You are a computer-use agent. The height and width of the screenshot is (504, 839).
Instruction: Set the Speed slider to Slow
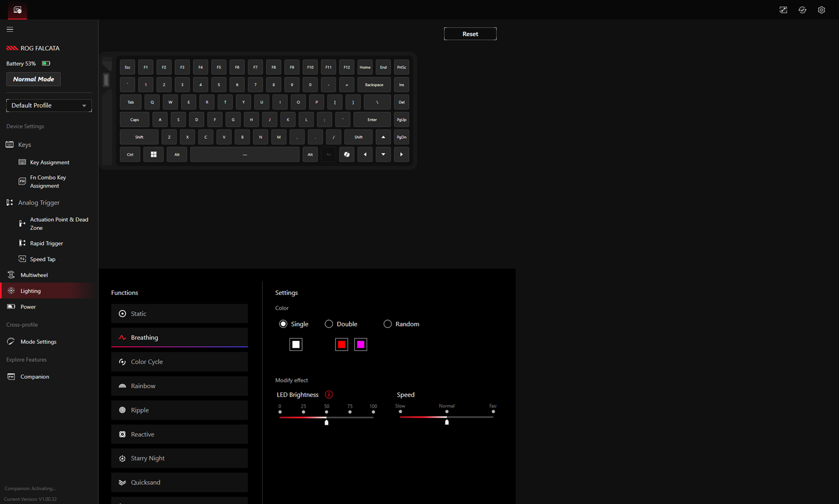[401, 412]
